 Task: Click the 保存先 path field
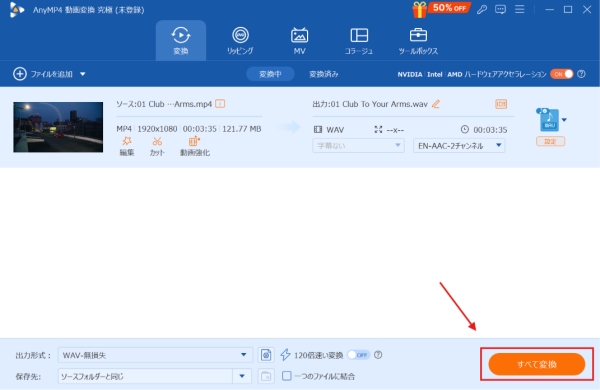click(145, 376)
